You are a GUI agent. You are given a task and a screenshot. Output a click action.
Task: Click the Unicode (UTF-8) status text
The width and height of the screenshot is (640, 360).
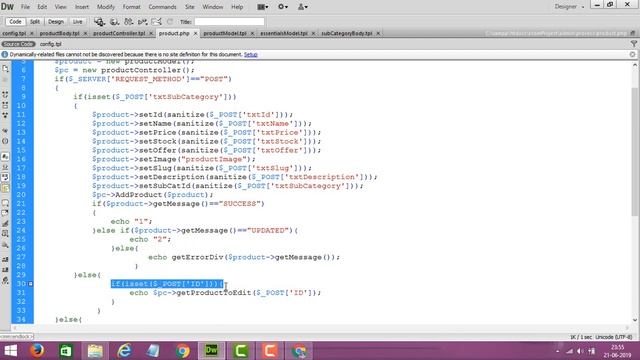pos(614,337)
